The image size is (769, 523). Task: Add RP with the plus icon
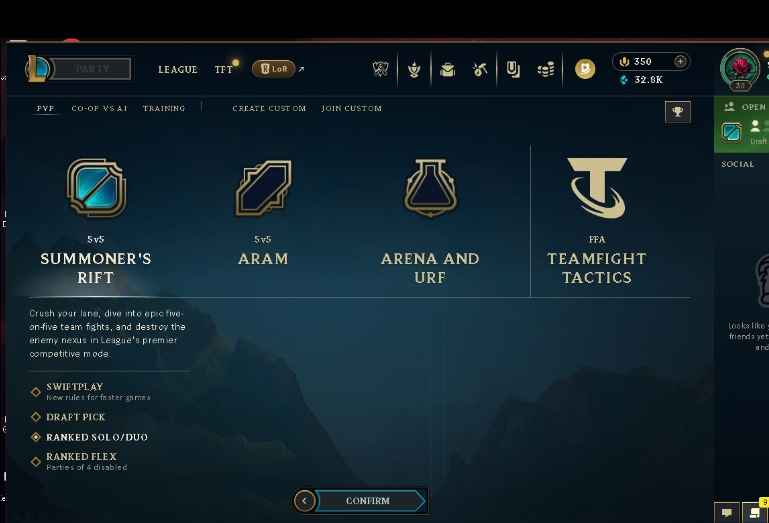(680, 61)
